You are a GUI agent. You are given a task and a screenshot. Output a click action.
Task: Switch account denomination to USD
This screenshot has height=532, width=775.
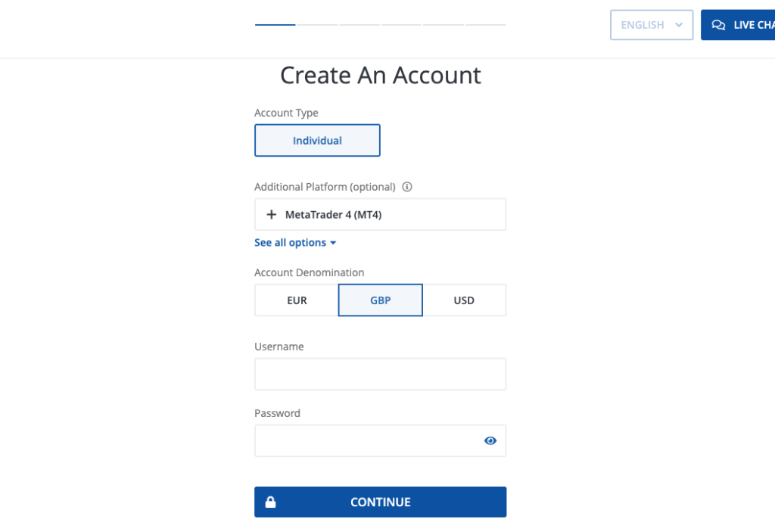(464, 300)
